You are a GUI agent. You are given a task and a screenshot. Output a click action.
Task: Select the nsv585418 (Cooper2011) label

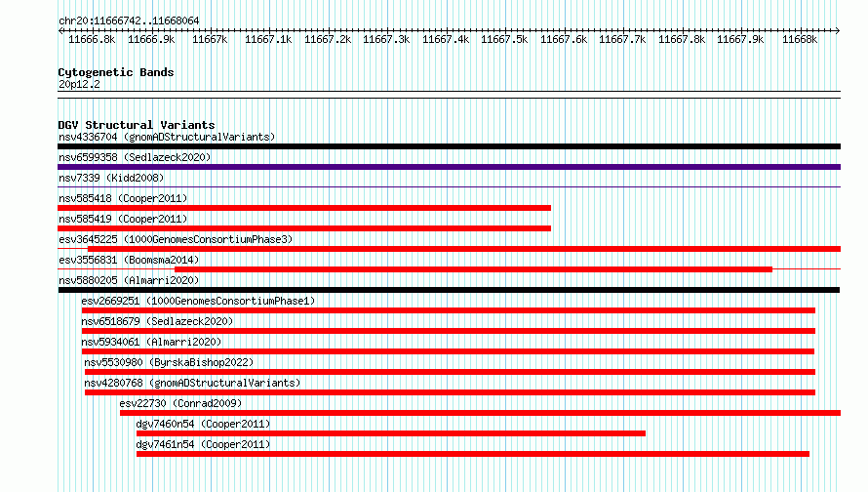tap(123, 198)
